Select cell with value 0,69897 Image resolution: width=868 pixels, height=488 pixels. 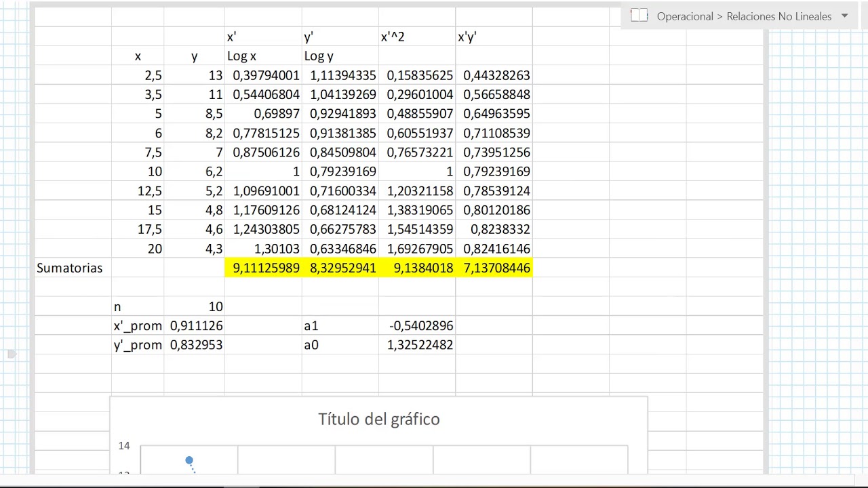pyautogui.click(x=263, y=114)
